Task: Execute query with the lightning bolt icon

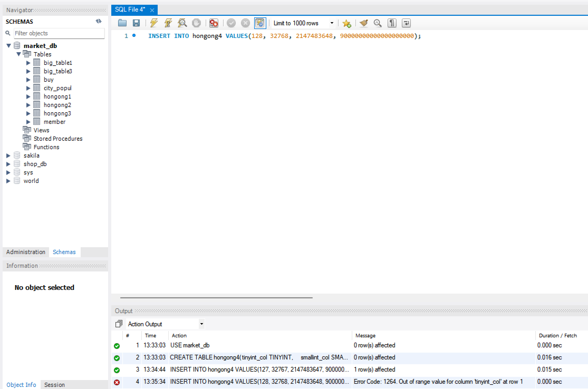Action: [154, 23]
